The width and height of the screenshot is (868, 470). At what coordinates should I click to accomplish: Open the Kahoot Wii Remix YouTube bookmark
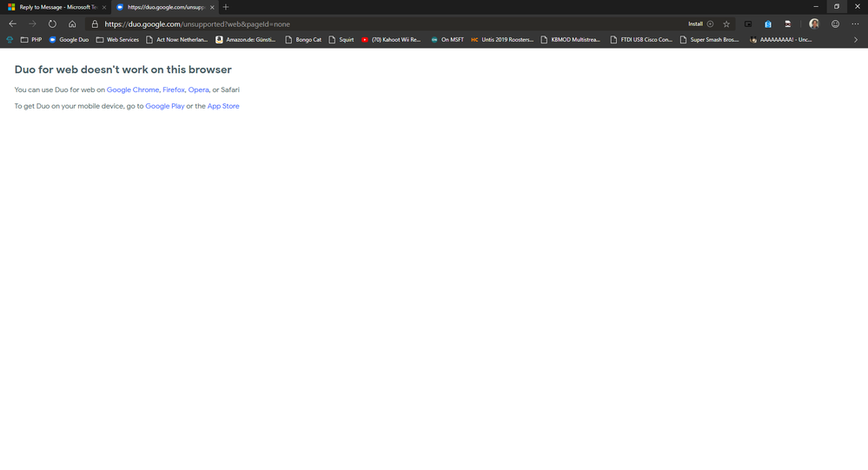click(391, 40)
